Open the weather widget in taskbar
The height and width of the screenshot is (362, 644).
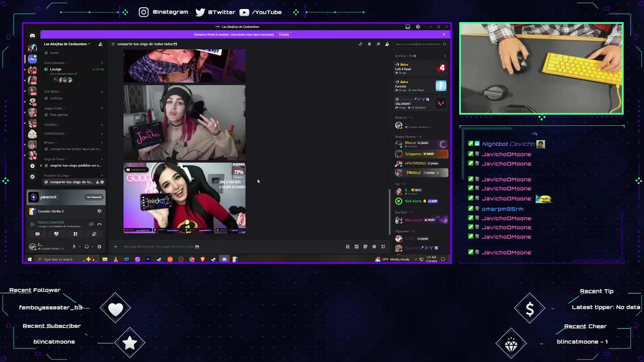point(393,259)
